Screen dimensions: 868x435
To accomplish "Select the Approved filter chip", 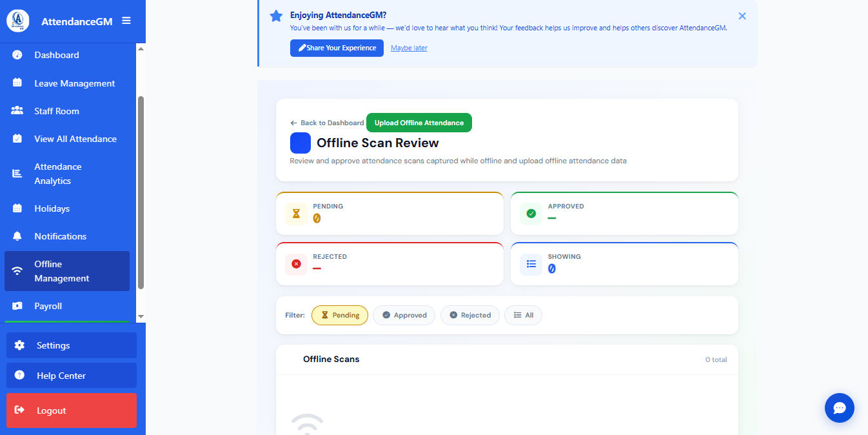I will coord(404,315).
